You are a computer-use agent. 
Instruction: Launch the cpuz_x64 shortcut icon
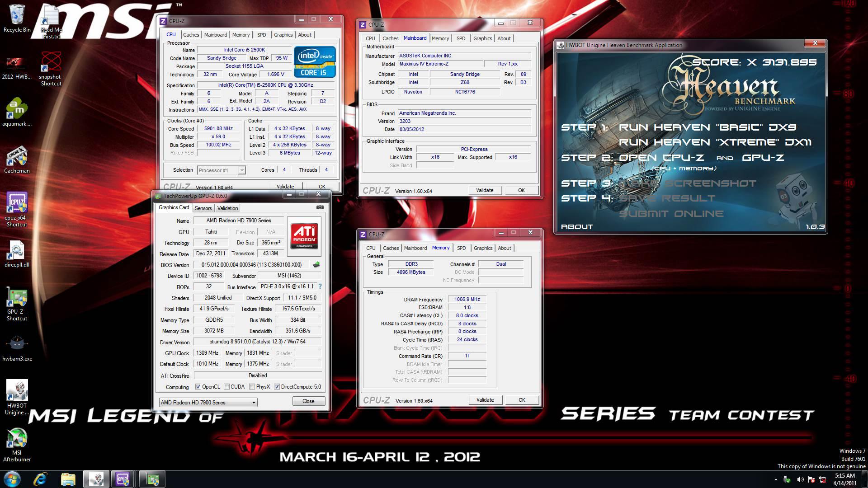pyautogui.click(x=17, y=210)
